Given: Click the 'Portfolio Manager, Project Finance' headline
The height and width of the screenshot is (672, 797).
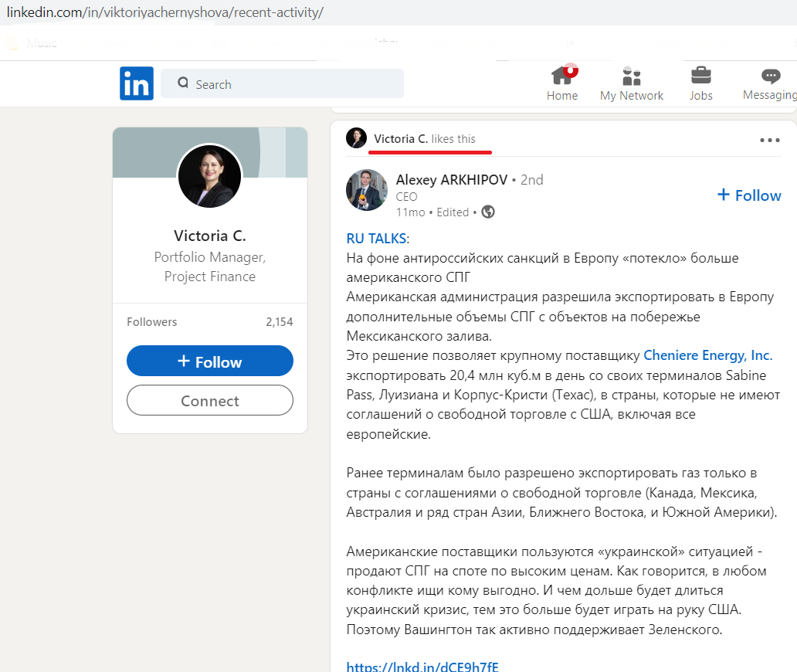Looking at the screenshot, I should (210, 266).
